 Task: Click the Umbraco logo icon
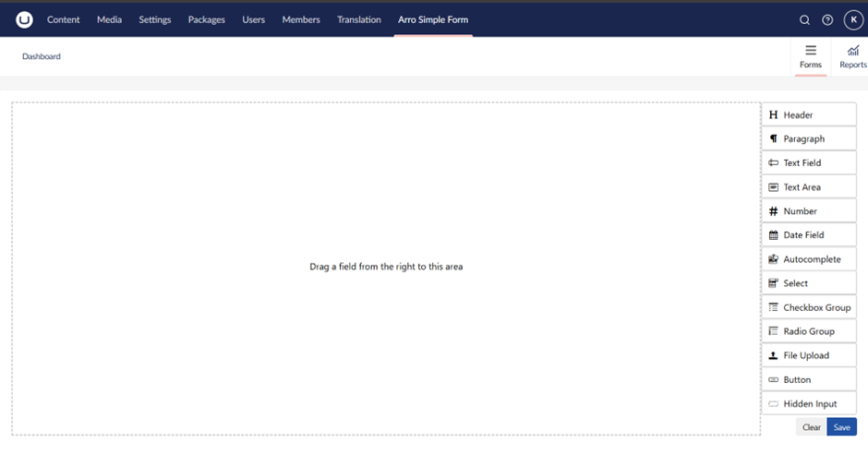click(24, 20)
